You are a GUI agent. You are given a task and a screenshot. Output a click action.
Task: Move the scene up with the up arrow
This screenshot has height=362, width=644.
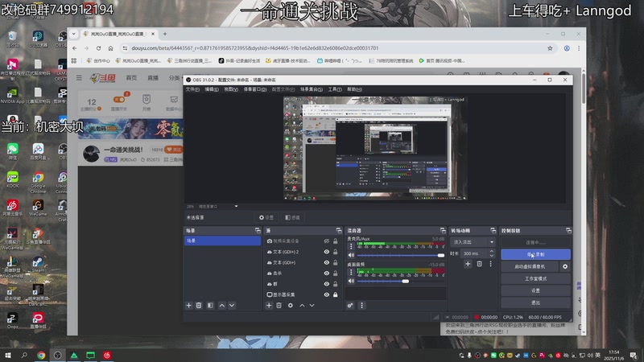click(222, 306)
